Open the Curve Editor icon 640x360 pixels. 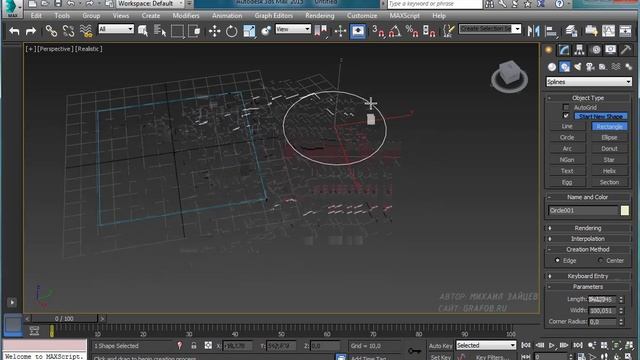[x=608, y=31]
